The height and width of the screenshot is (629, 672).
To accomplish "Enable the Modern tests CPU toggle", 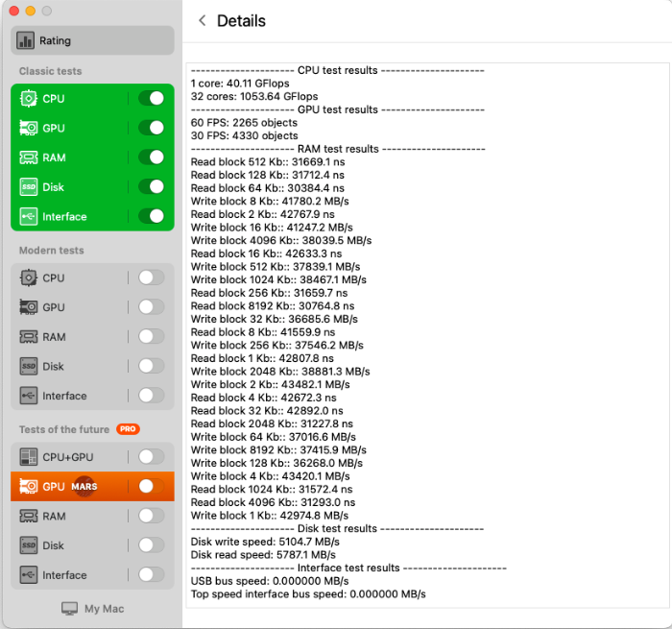I will pyautogui.click(x=152, y=278).
